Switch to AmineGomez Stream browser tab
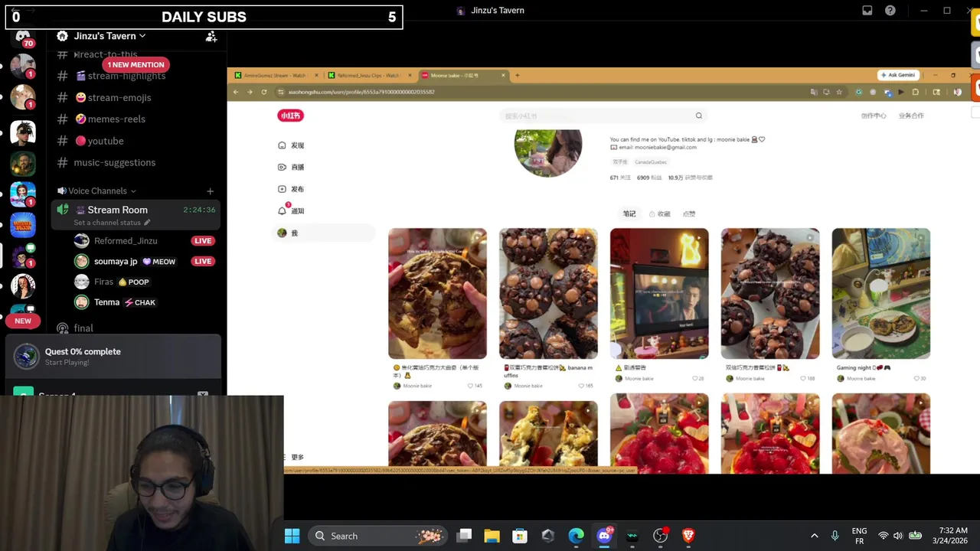 coord(276,75)
